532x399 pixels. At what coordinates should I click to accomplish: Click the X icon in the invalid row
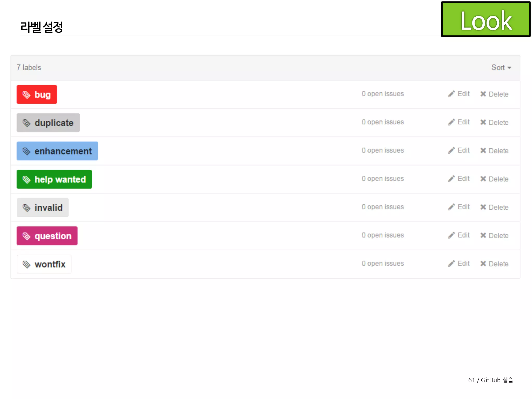click(483, 207)
